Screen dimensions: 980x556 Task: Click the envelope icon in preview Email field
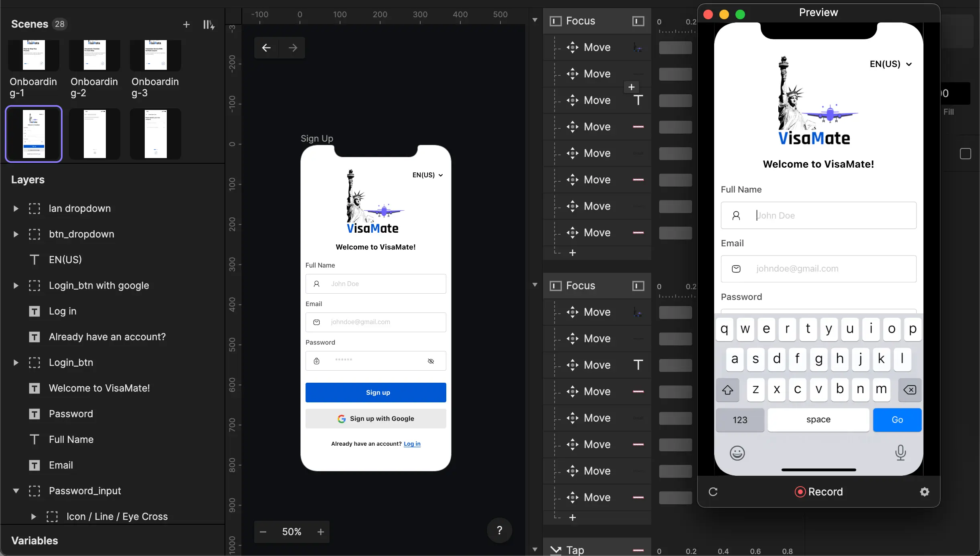pyautogui.click(x=736, y=269)
